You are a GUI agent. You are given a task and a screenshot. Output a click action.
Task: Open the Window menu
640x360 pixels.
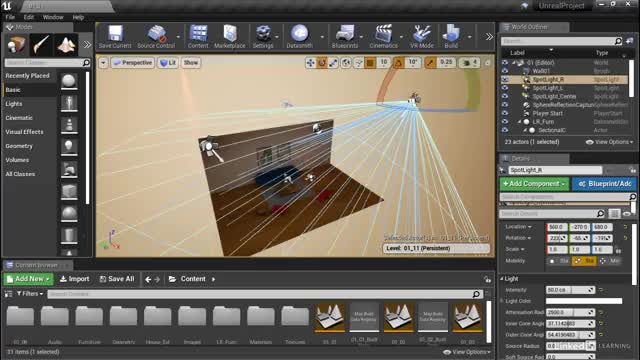pyautogui.click(x=53, y=17)
